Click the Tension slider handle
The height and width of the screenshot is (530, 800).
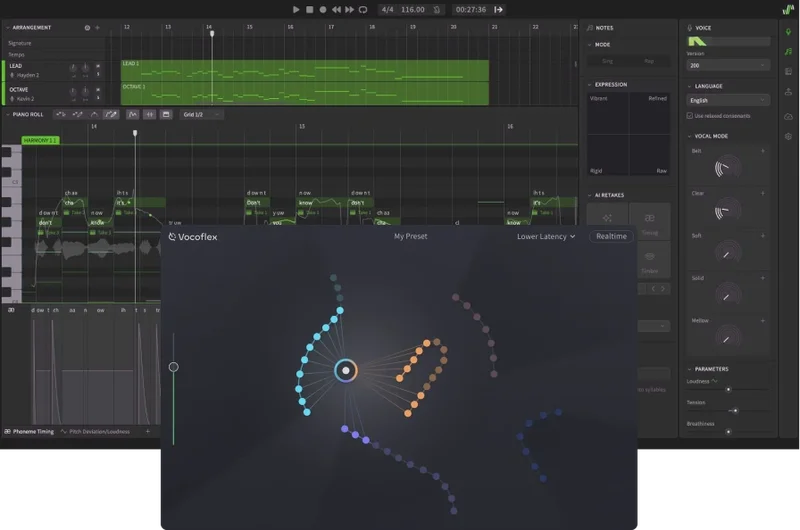coord(735,410)
